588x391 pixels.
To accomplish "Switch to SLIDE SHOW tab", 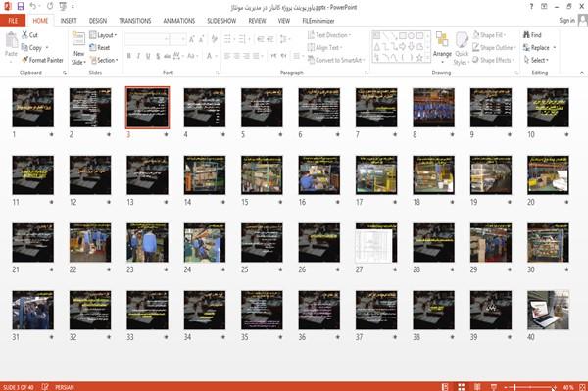I will 221,21.
